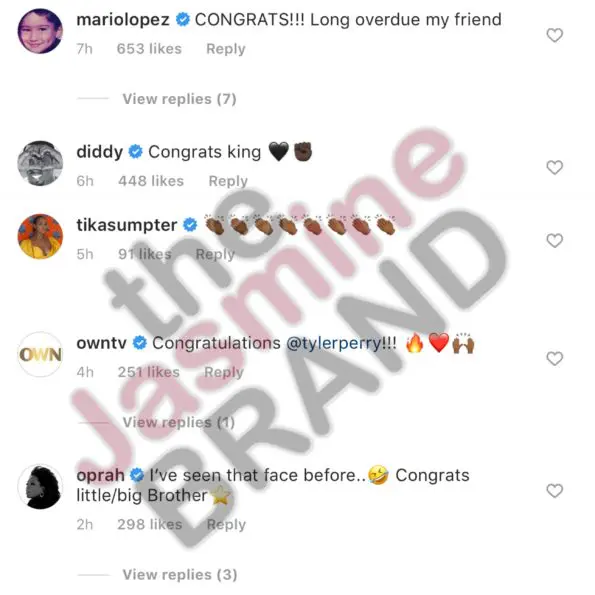The width and height of the screenshot is (595, 595).
Task: Expand View replies (1) under owntv
Action: pos(179,422)
